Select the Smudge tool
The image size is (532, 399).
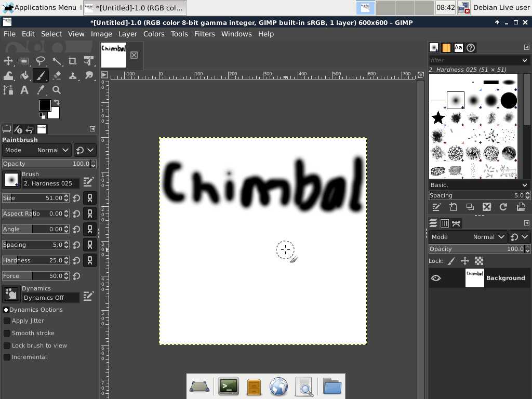[89, 76]
